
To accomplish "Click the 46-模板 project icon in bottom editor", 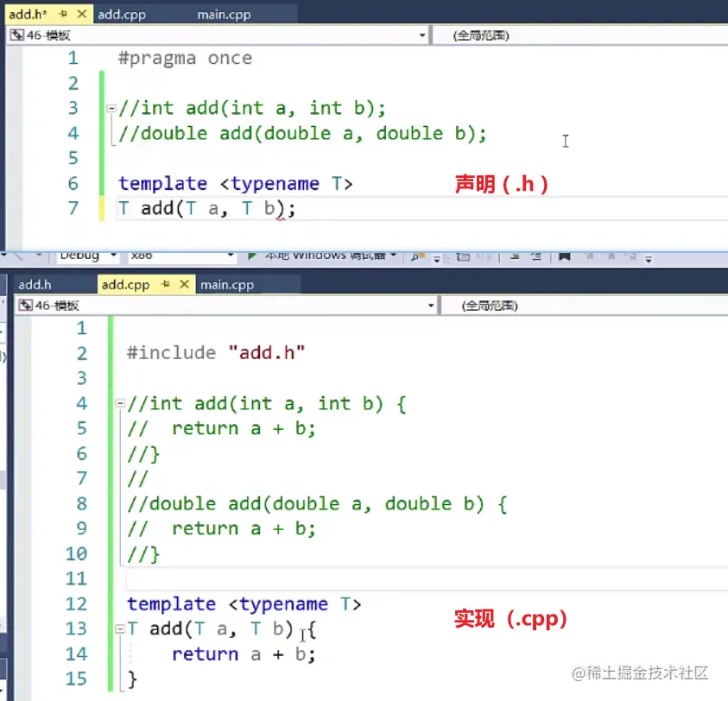I will [25, 306].
